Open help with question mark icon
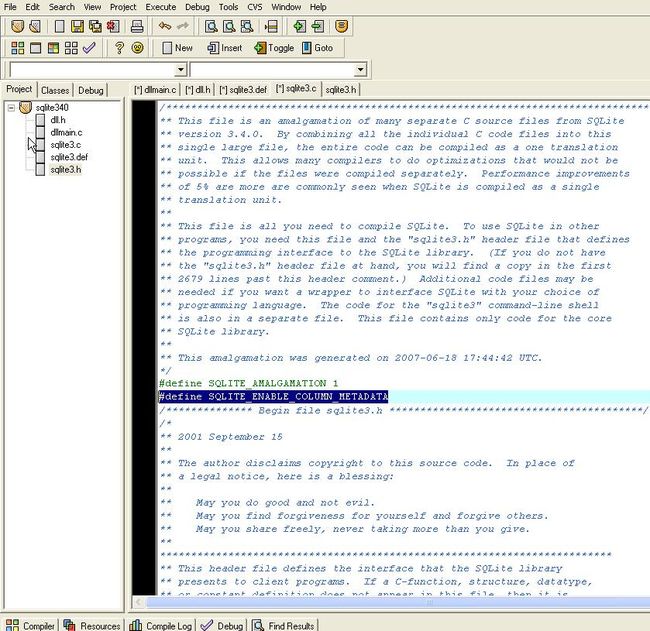Viewport: 650px width, 631px height. pyautogui.click(x=119, y=48)
